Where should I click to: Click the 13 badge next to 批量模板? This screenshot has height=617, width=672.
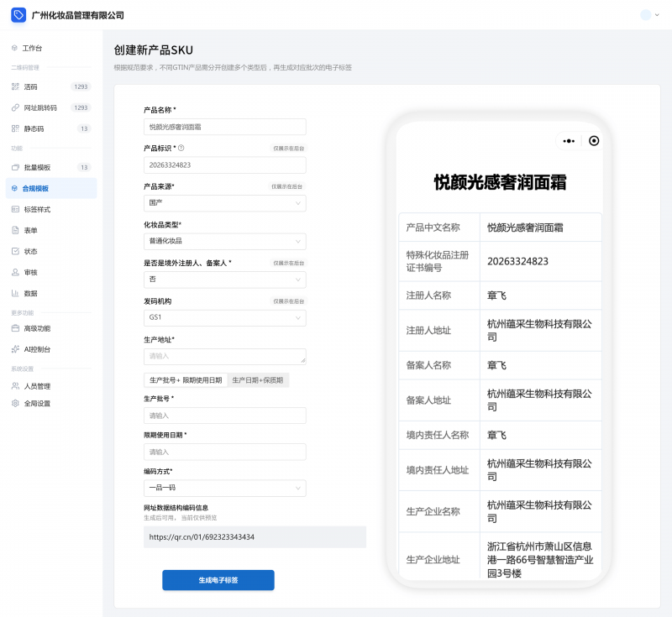pyautogui.click(x=84, y=167)
